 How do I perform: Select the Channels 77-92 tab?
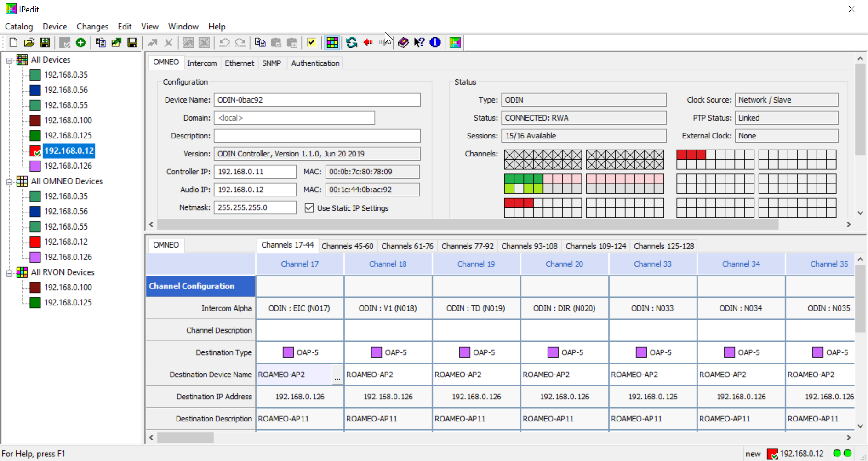(x=468, y=246)
